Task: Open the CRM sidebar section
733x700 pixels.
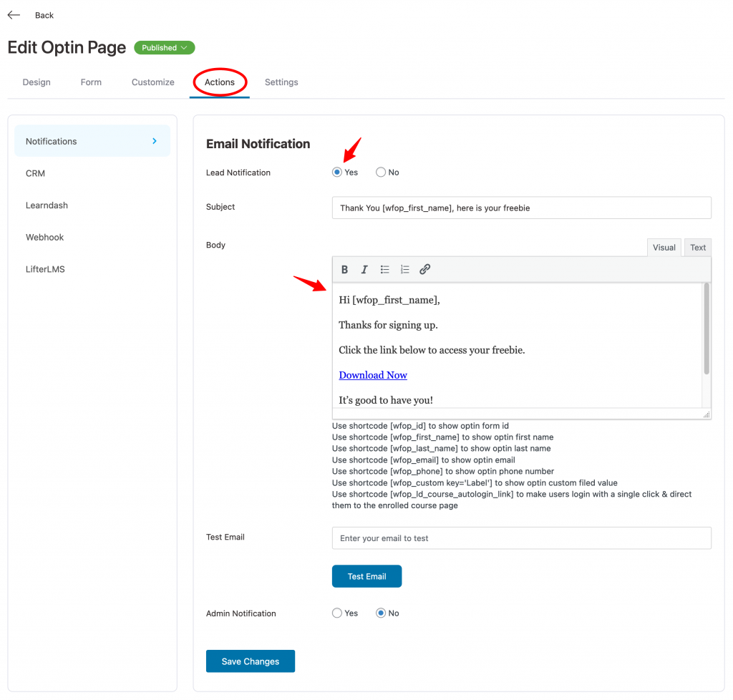Action: click(x=35, y=173)
